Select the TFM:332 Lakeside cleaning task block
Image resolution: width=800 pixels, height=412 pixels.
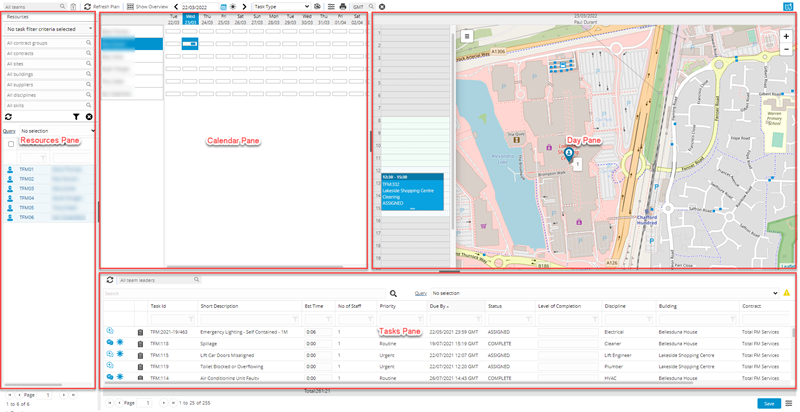(x=411, y=190)
